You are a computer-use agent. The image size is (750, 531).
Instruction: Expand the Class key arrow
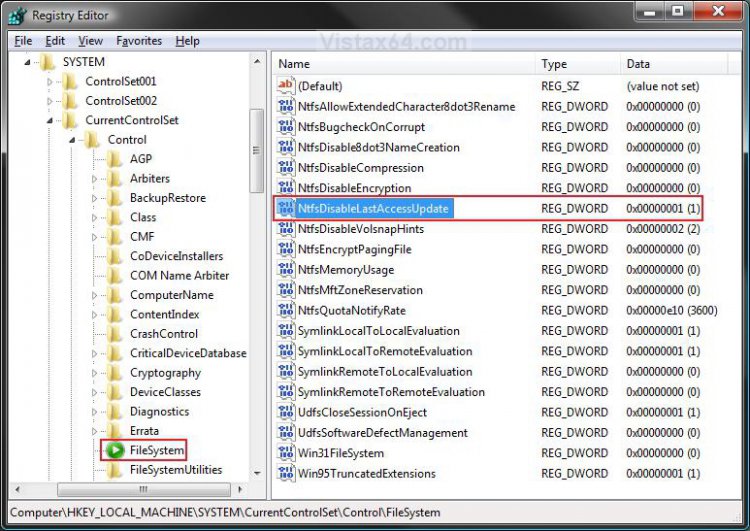pos(95,218)
